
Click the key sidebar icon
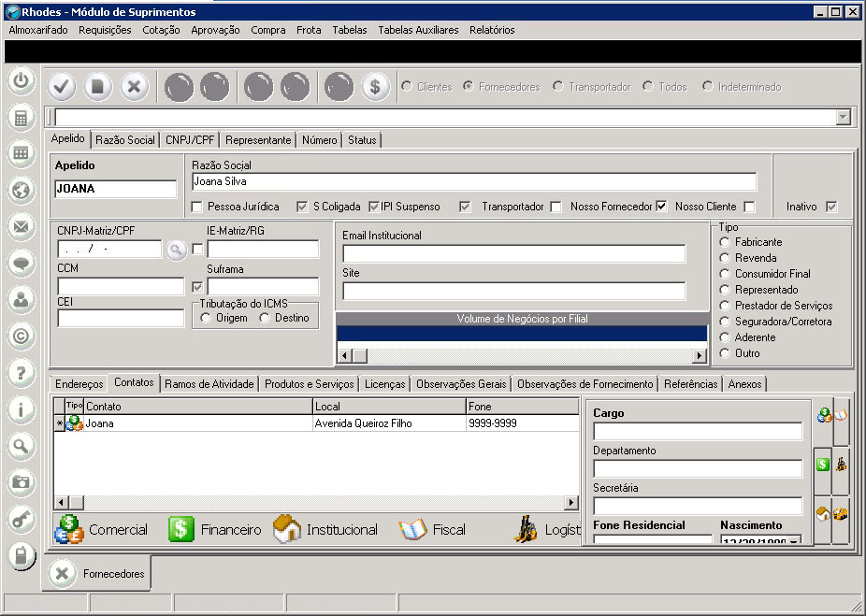click(21, 519)
